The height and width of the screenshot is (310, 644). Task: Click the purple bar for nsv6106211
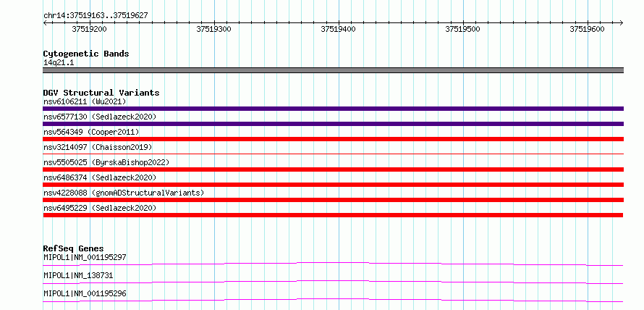point(333,109)
